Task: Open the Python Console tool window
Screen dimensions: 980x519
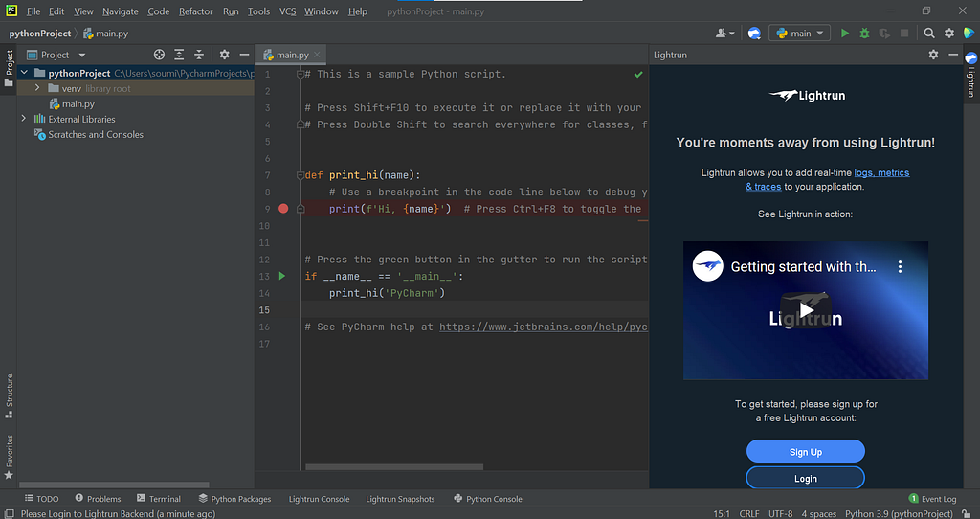Action: (487, 498)
